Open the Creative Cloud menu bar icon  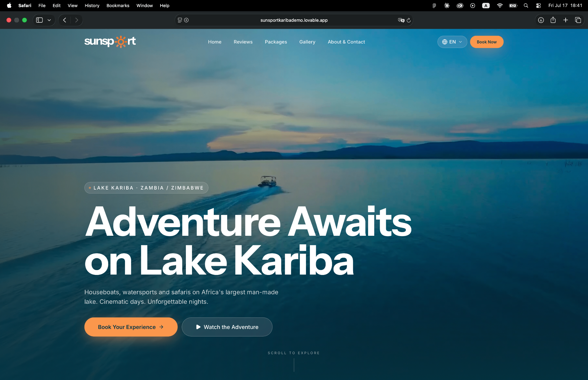[460, 6]
